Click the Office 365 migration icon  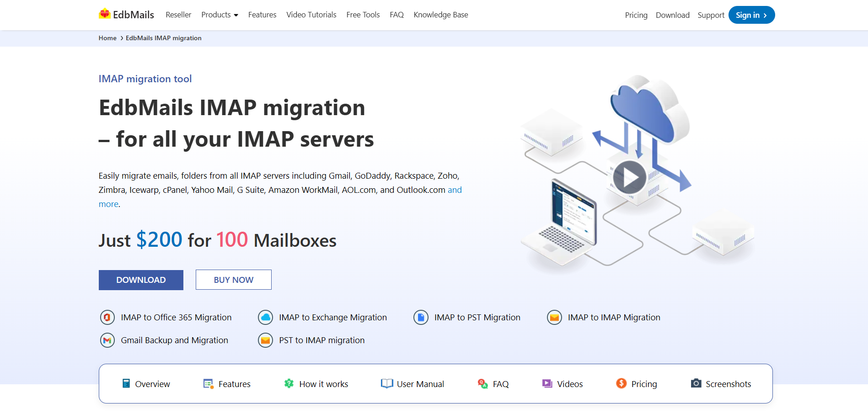click(x=107, y=317)
